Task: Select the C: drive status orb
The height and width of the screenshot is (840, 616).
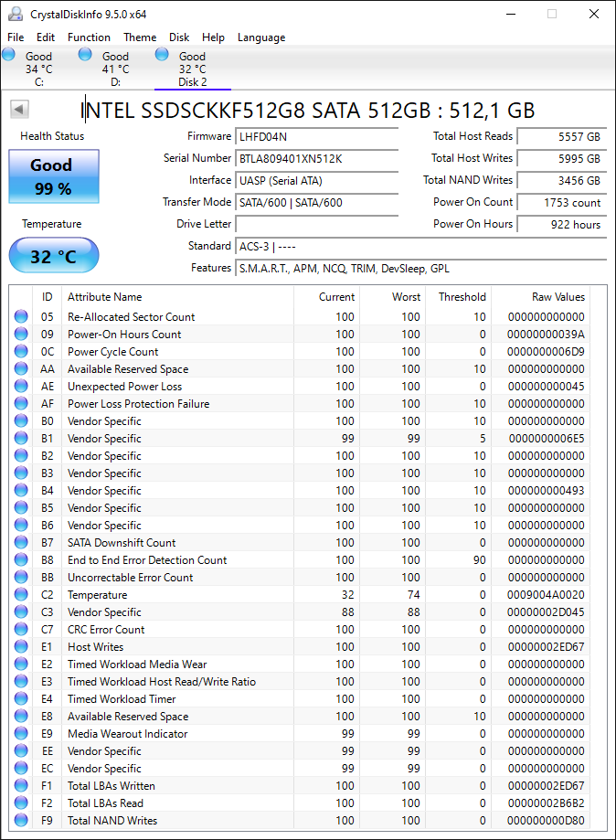Action: [8, 55]
